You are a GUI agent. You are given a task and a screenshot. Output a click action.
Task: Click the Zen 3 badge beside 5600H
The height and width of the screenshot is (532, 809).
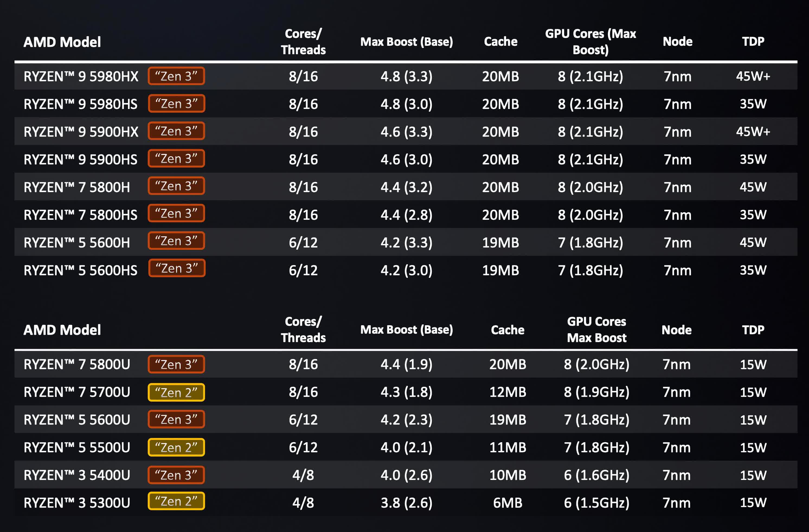[176, 241]
